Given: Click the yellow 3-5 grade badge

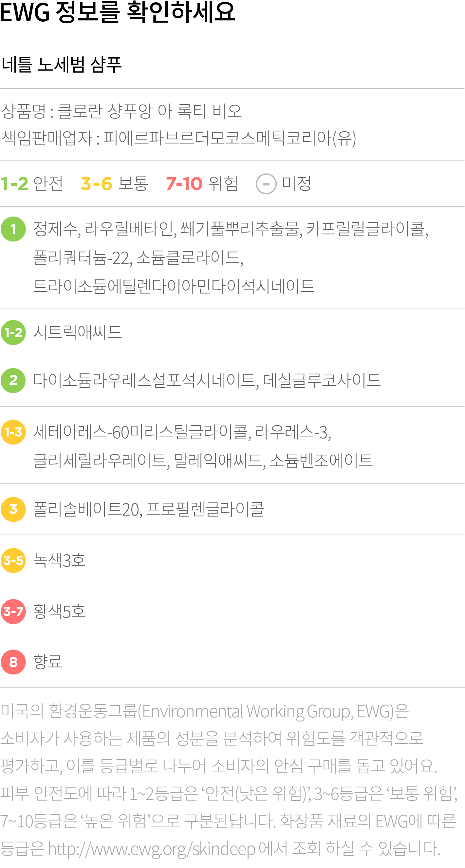Looking at the screenshot, I should [x=13, y=560].
